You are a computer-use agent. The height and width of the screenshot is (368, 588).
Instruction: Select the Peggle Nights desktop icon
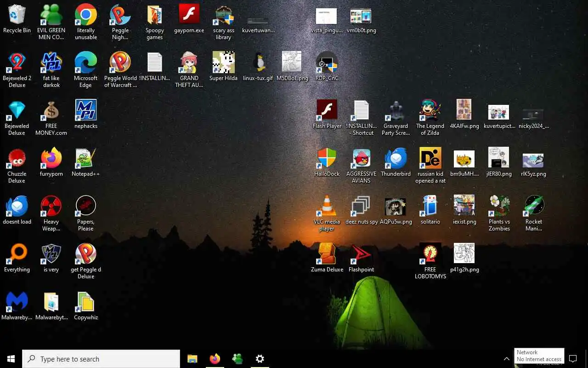[120, 23]
